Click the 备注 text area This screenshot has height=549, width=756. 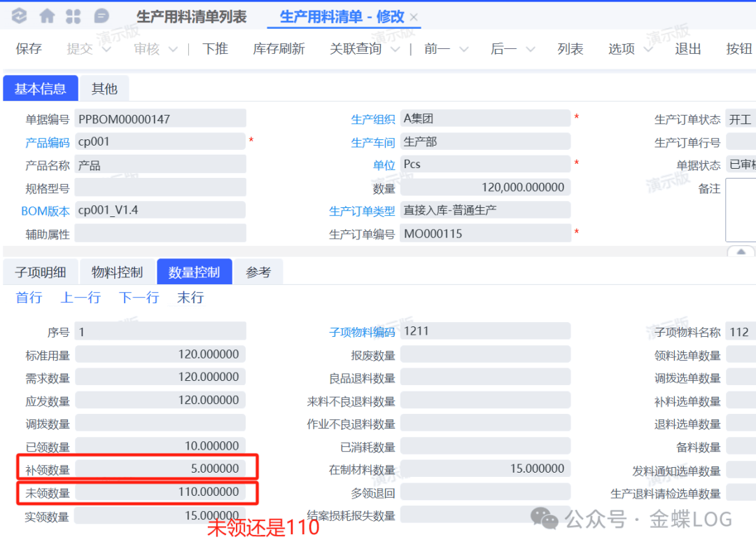tap(741, 209)
